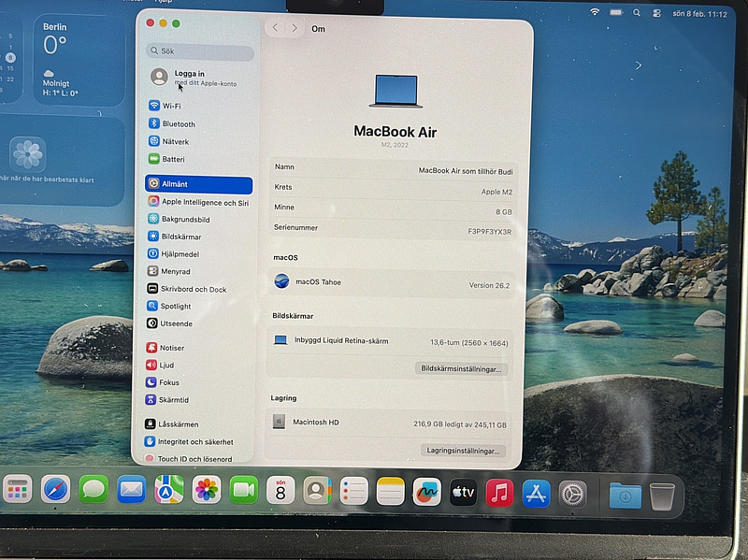Open Skärmtid settings
The height and width of the screenshot is (560, 748).
(173, 399)
